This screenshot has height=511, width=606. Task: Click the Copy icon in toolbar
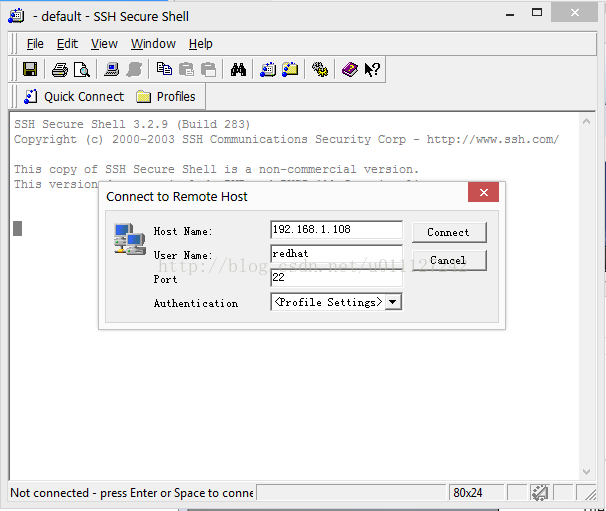pos(164,69)
